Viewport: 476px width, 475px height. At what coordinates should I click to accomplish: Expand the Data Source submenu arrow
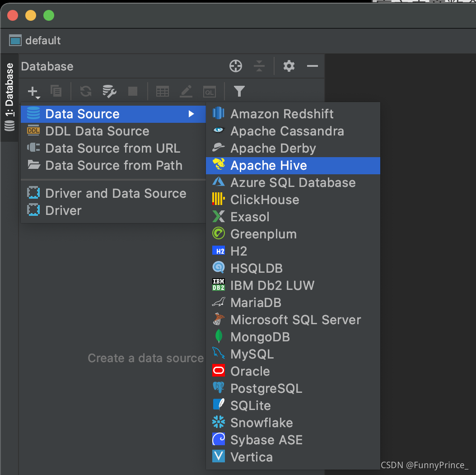[x=191, y=114]
